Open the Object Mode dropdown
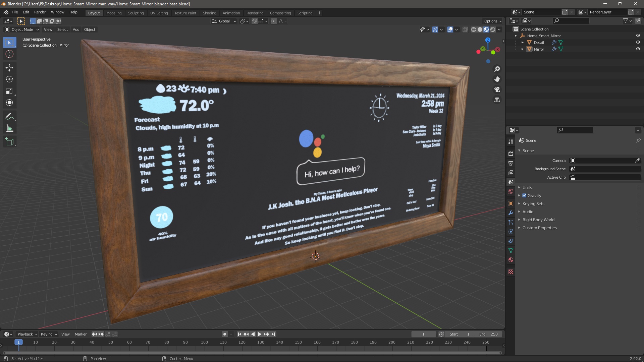This screenshot has width=644, height=362. (x=22, y=29)
